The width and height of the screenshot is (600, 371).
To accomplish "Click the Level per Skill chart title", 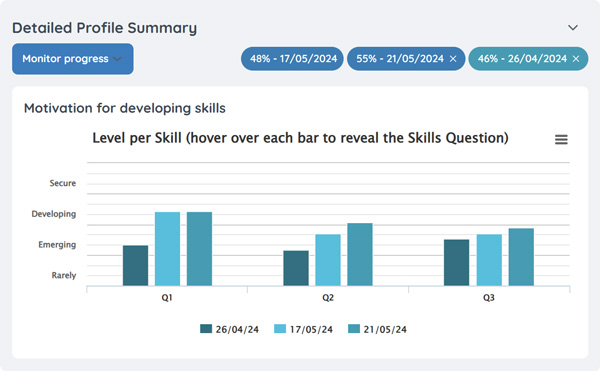I will point(300,138).
